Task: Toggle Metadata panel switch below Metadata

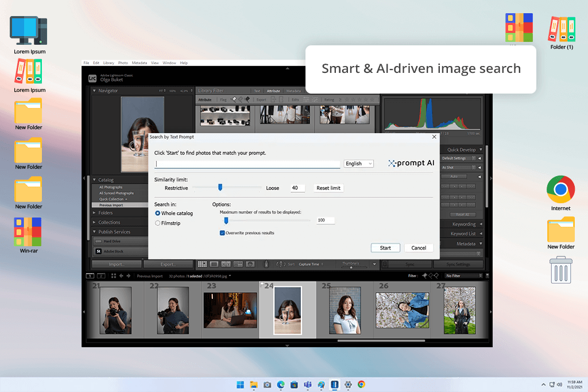Action: coord(478,254)
